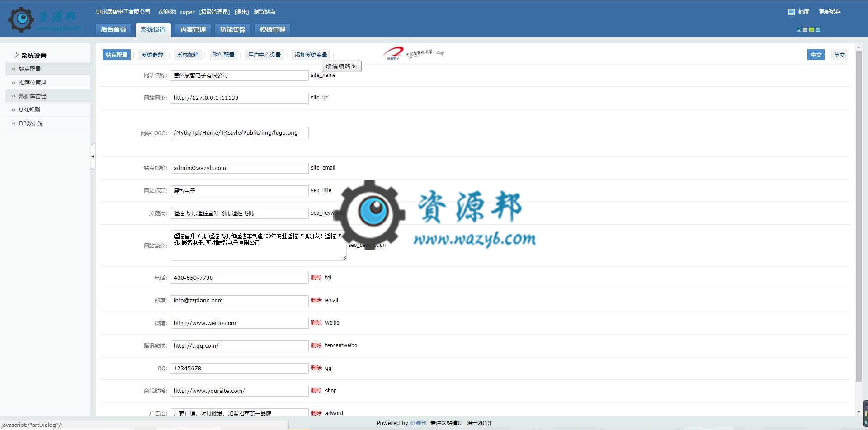Click the logo thumbnail preview image
Screen dimensions: 868x430
pos(414,53)
